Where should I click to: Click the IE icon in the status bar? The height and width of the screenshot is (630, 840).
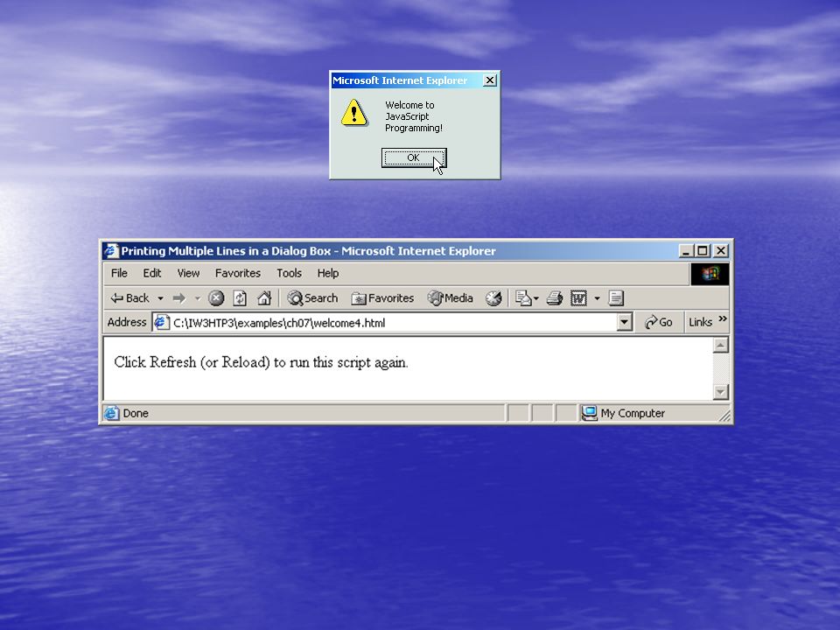click(111, 413)
